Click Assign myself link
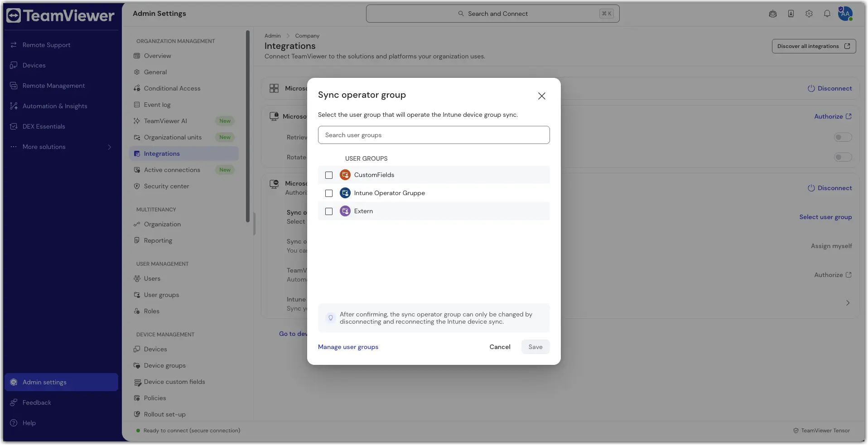Screen dimensions: 868x445 tap(831, 246)
